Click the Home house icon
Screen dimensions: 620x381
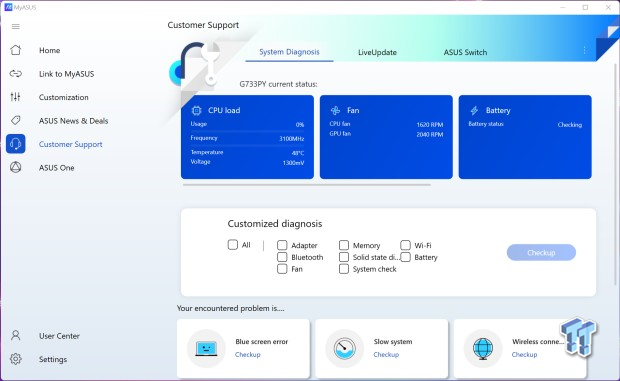[x=16, y=50]
